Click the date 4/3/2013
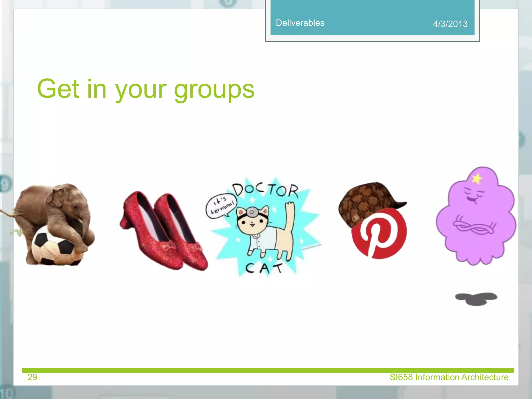532x399 pixels. click(x=450, y=24)
